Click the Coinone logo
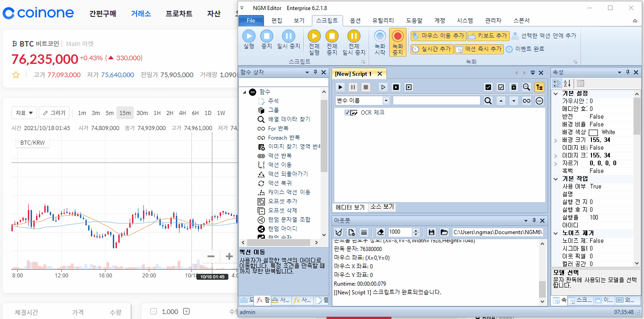This screenshot has height=319, width=644. pyautogui.click(x=38, y=13)
